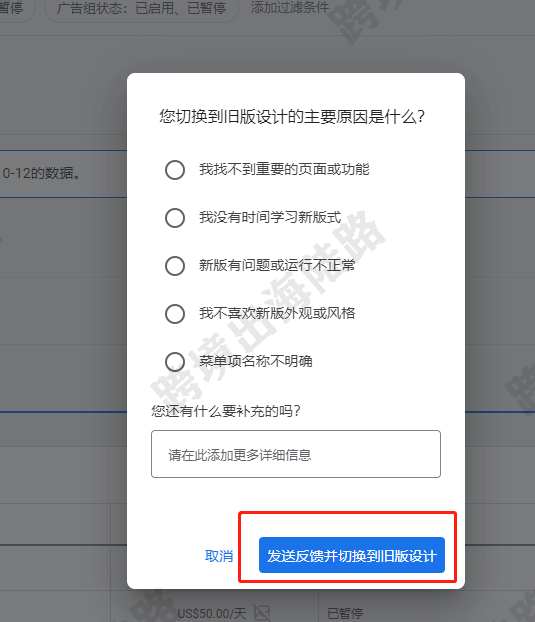Open the 广告组状态：已启用、已暂停 filter chip
Viewport: 535px width, 622px height.
pyautogui.click(x=141, y=8)
